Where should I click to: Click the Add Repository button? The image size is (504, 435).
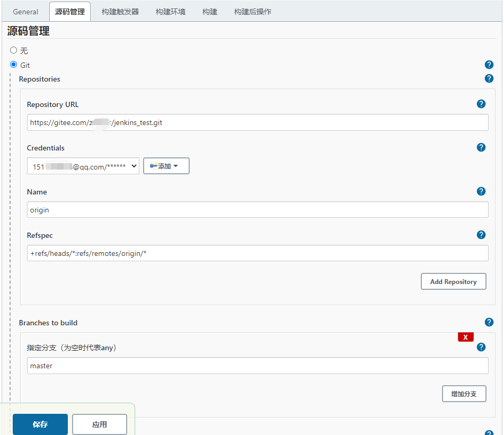tap(453, 281)
